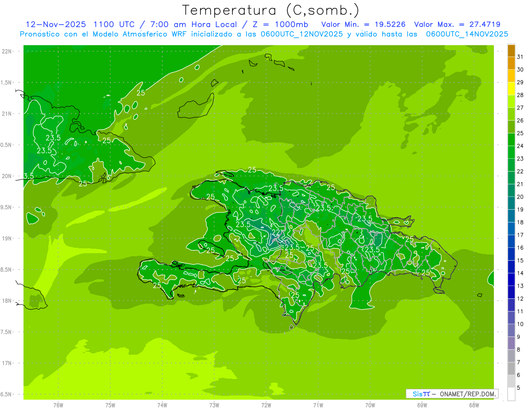Click the '11' value on the color legend
Screen dimensions: 532x411
tap(520, 312)
